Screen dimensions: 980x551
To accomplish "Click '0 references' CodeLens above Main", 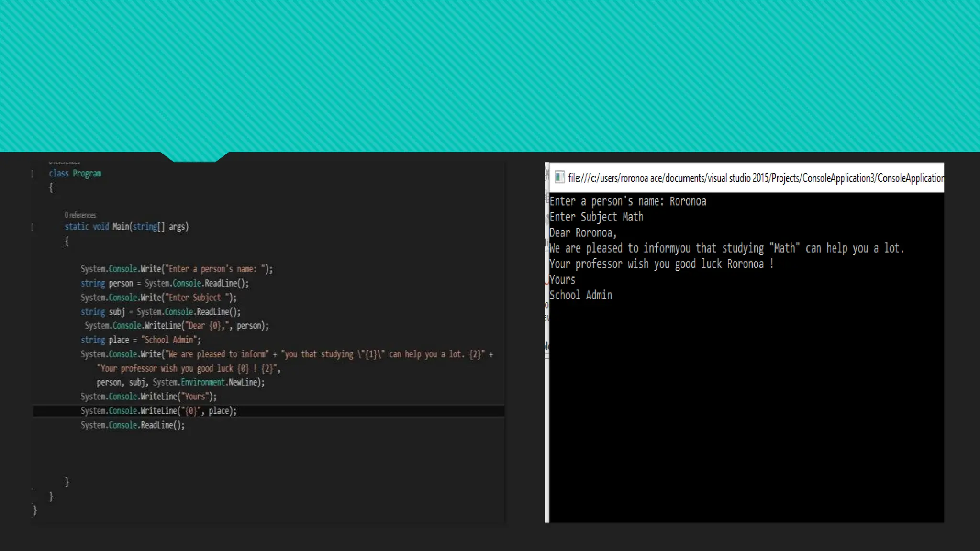I will coord(80,215).
